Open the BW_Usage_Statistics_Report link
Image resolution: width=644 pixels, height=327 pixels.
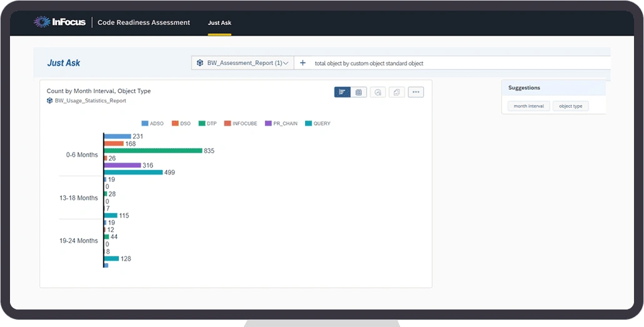click(x=90, y=101)
